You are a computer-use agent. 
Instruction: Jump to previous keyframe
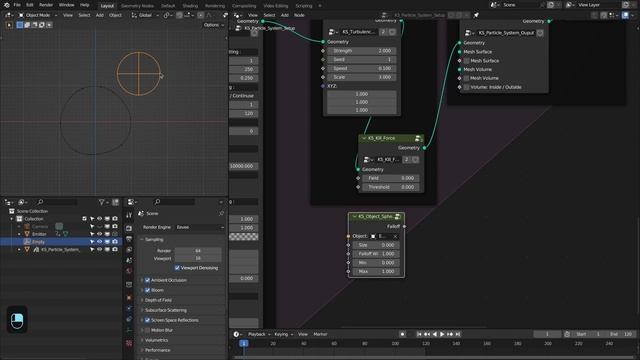coord(427,334)
